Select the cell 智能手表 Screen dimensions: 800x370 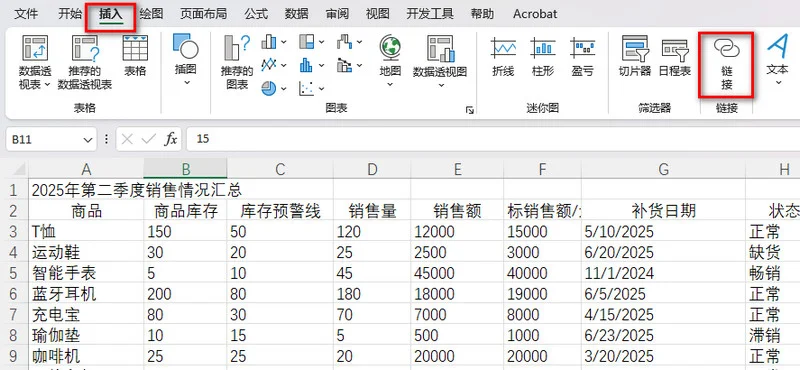point(86,273)
